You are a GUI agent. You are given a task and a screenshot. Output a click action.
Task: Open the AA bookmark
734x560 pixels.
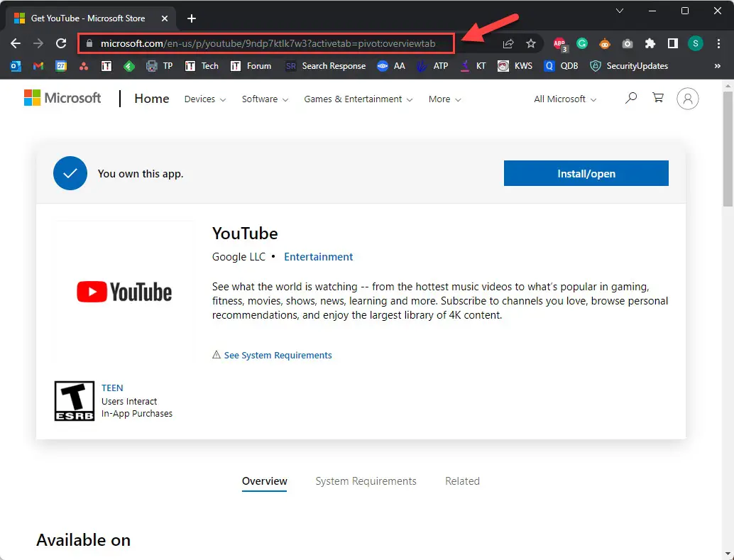tap(391, 66)
